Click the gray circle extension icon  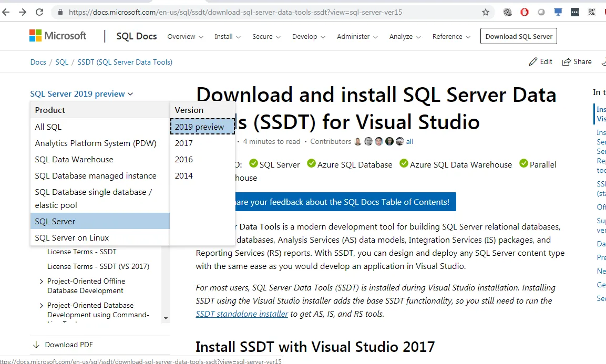(541, 13)
